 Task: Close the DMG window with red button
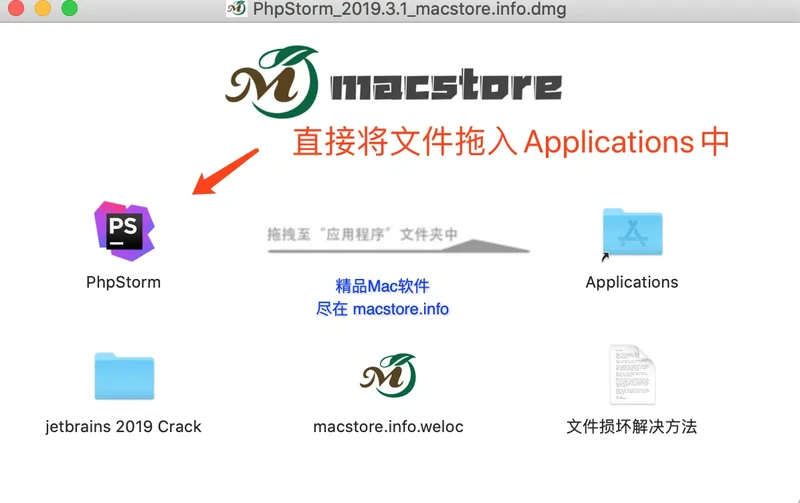click(x=17, y=9)
